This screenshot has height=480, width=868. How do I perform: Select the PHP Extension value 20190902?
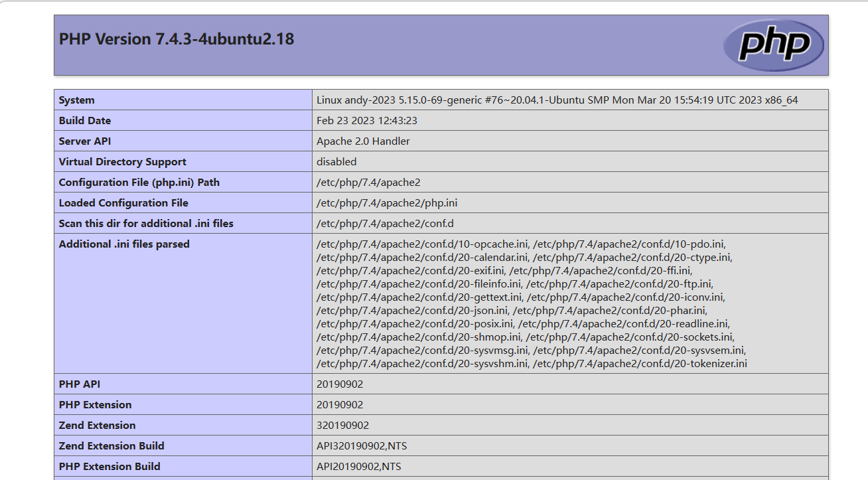click(x=340, y=405)
